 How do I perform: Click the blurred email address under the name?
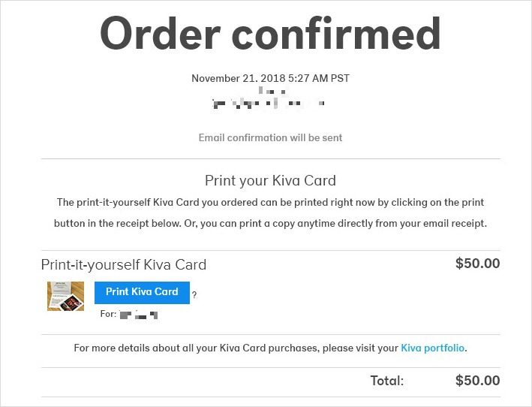click(269, 103)
